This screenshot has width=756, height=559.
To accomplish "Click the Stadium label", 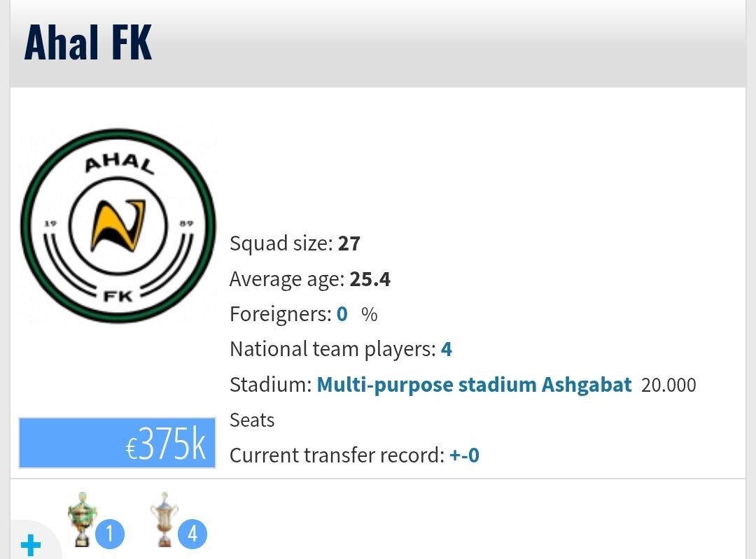I will [270, 385].
